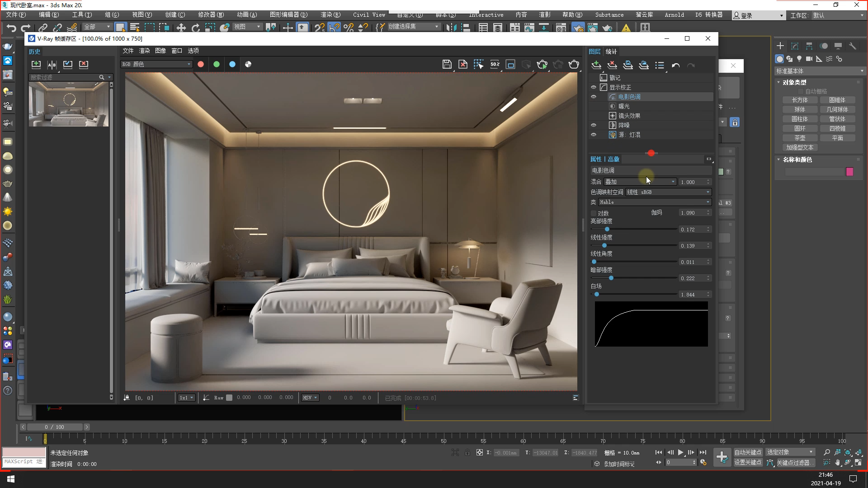Delete the selected layer
Image resolution: width=868 pixels, height=488 pixels.
coord(612,65)
